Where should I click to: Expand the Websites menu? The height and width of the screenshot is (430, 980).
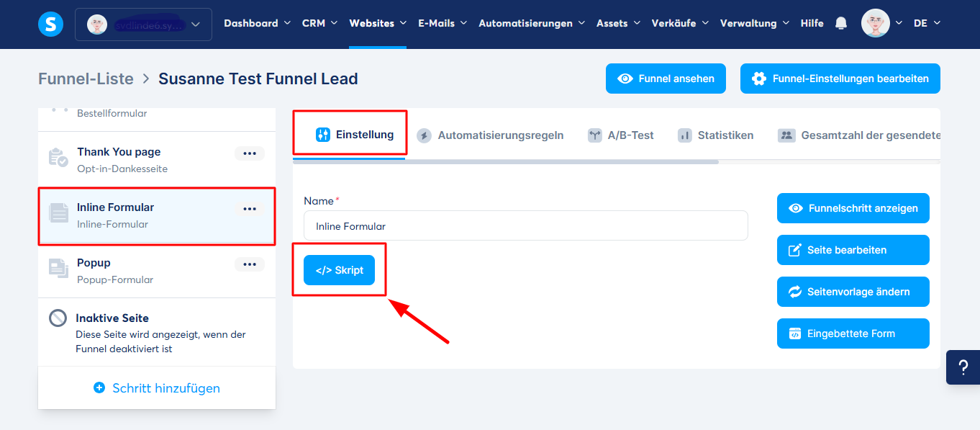click(378, 23)
